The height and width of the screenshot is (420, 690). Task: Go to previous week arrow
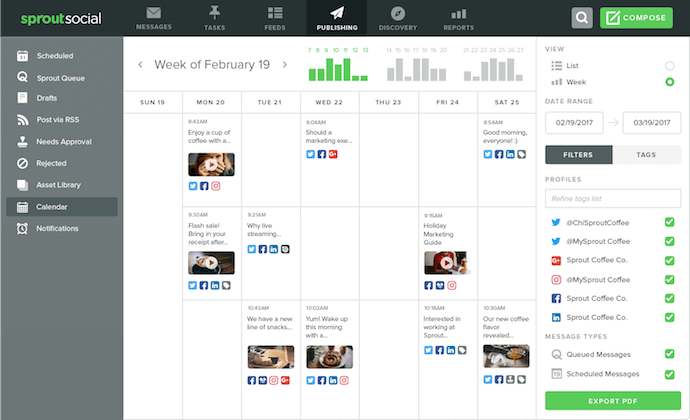[x=140, y=65]
